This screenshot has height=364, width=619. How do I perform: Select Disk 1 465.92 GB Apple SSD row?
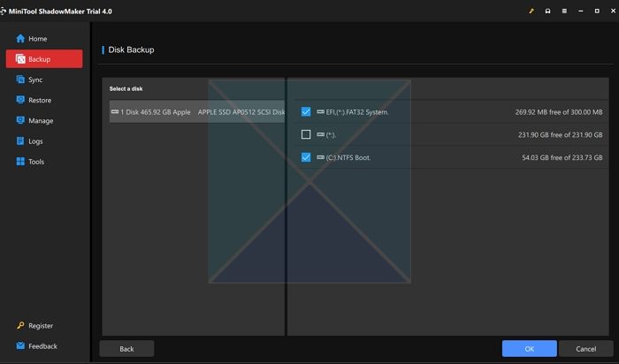[197, 111]
